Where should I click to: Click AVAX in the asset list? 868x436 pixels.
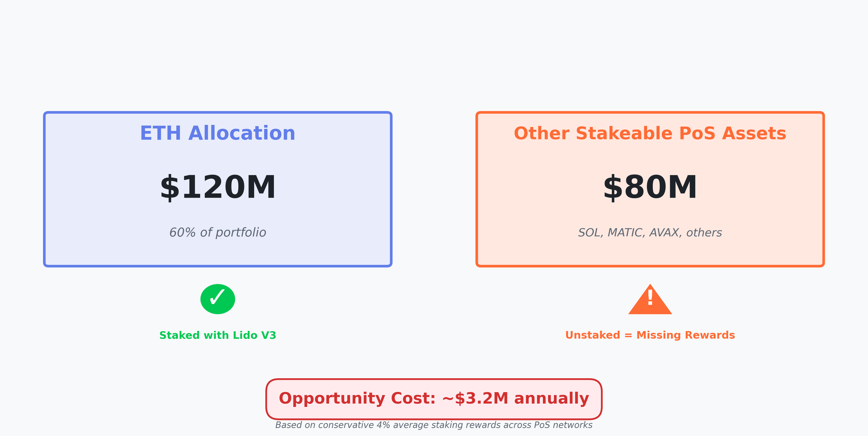[664, 233]
